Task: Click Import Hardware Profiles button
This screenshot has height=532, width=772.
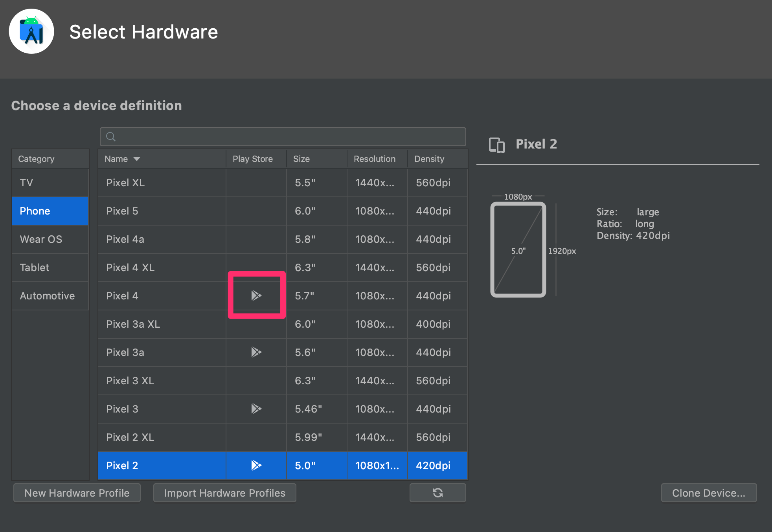Action: (225, 493)
